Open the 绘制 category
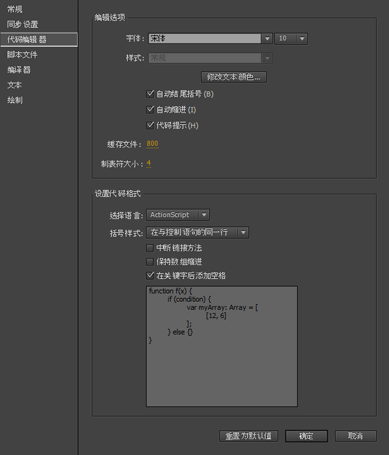The width and height of the screenshot is (389, 455). click(x=15, y=100)
